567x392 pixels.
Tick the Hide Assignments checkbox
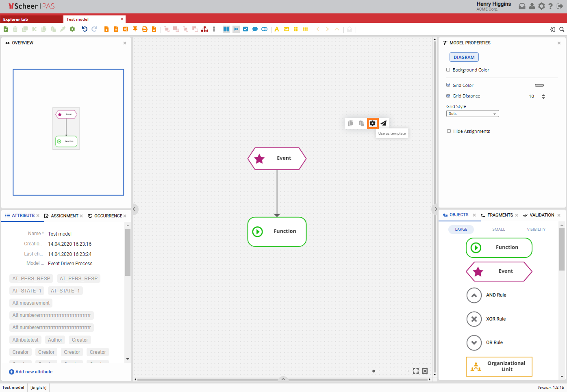(449, 131)
